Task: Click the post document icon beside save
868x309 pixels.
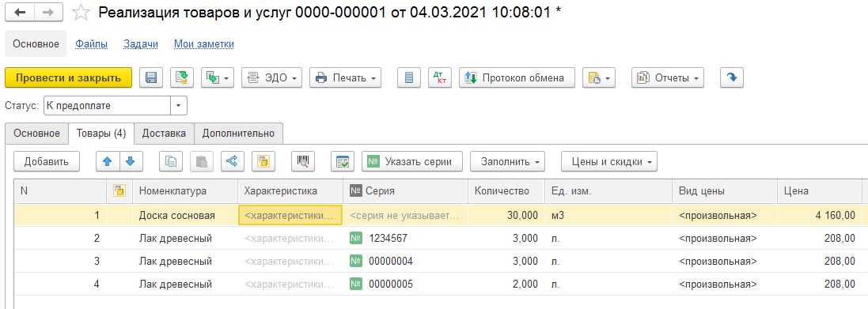Action: (181, 78)
